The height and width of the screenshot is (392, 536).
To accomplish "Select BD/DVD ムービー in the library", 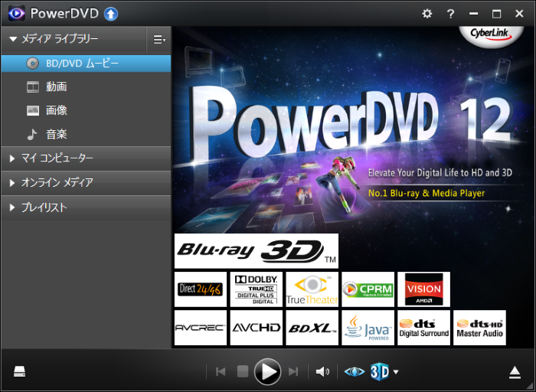I will coord(82,64).
